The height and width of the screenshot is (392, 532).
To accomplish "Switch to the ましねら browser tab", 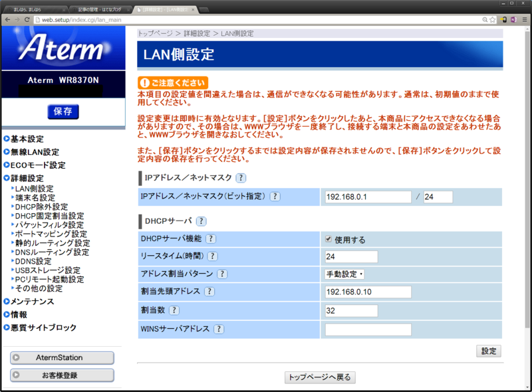I will pyautogui.click(x=30, y=10).
